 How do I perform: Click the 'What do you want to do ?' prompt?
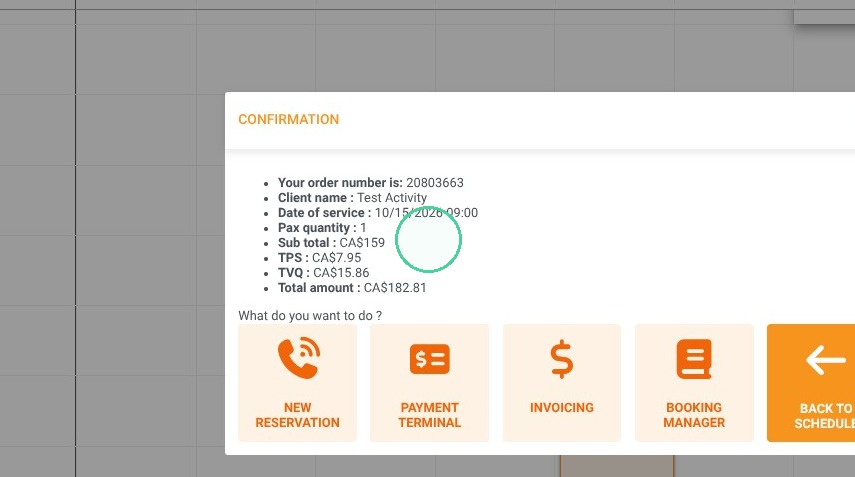pos(310,316)
